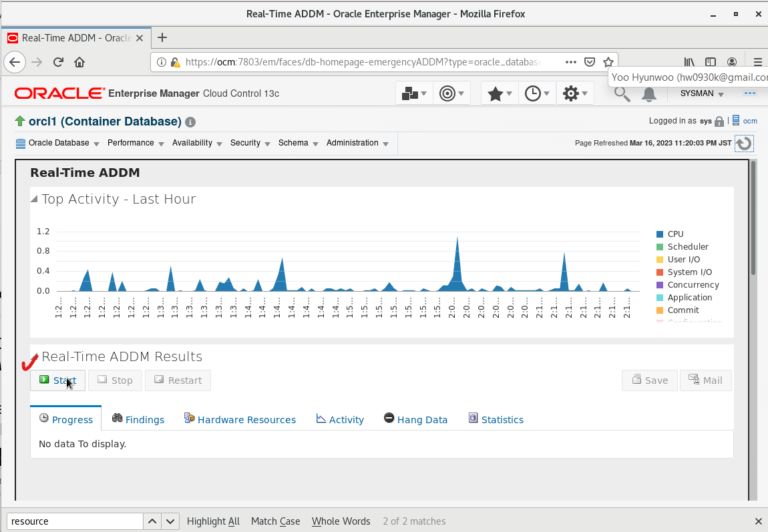
Task: Open Firefox hamburger menu
Action: coord(757,62)
